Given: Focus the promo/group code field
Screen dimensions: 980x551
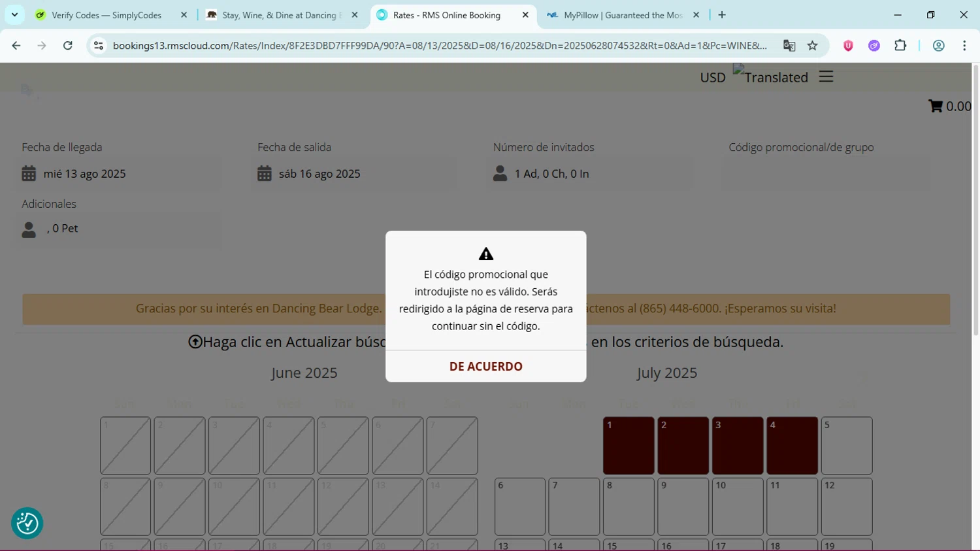Looking at the screenshot, I should [826, 175].
